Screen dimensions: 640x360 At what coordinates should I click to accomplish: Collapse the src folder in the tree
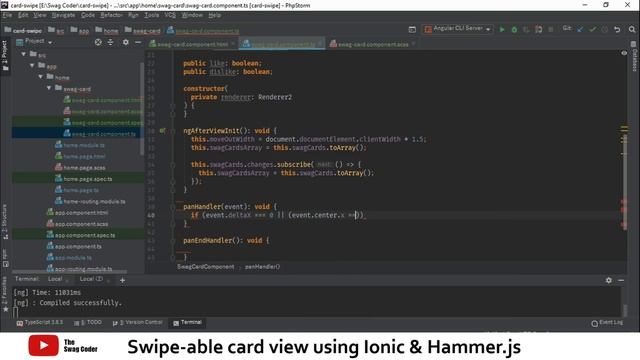click(x=24, y=54)
